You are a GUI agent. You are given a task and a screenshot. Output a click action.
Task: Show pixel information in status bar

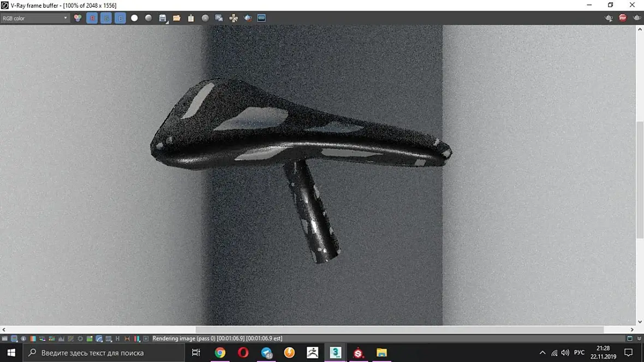23,339
